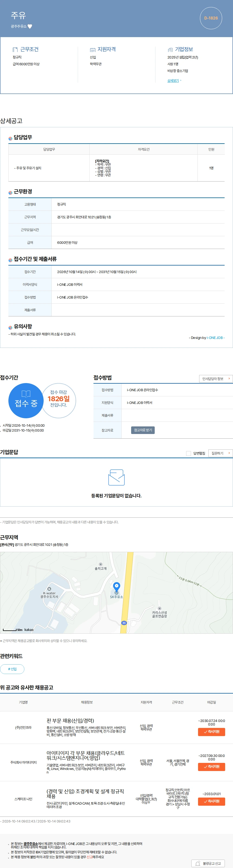Click the 지원자격 calendar icon
The width and height of the screenshot is (233, 868).
92,50
